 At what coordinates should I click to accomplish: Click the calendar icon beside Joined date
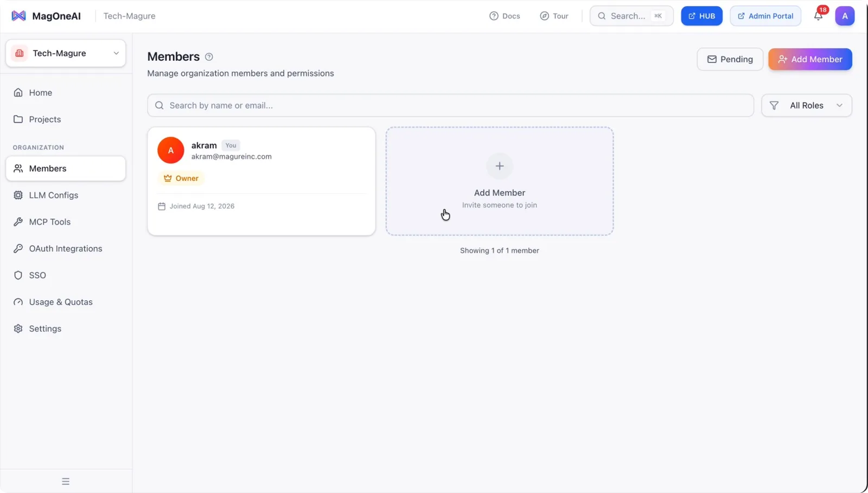click(162, 206)
